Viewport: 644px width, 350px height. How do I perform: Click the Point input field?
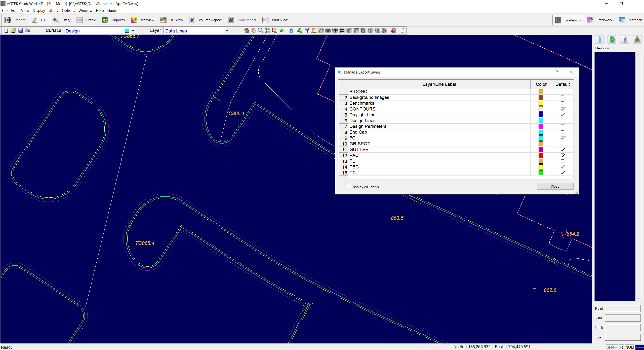tap(623, 308)
